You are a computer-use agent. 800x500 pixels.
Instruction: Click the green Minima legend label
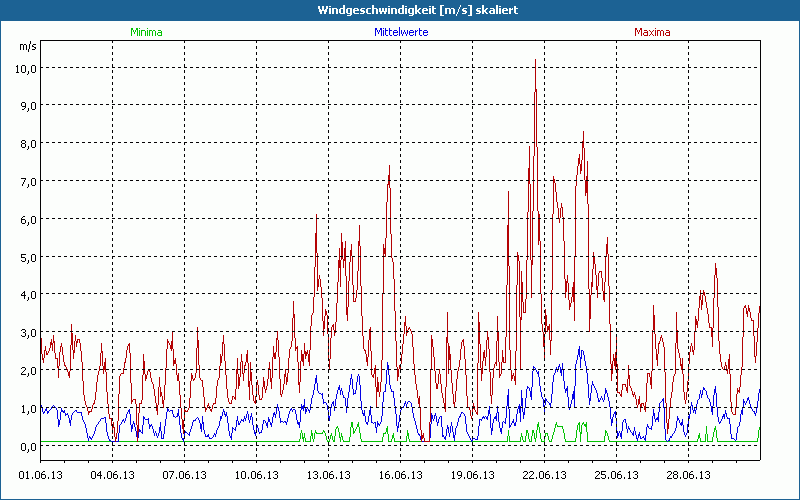coord(146,32)
